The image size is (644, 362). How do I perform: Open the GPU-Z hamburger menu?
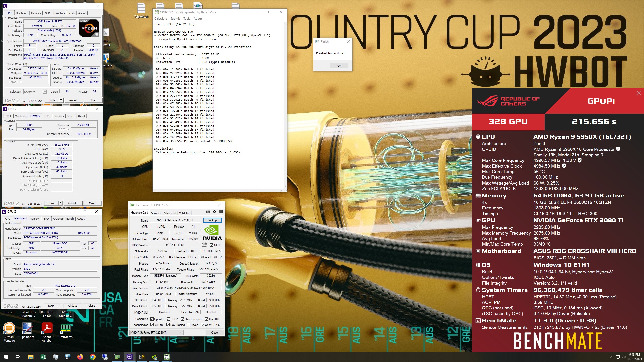pos(221,212)
